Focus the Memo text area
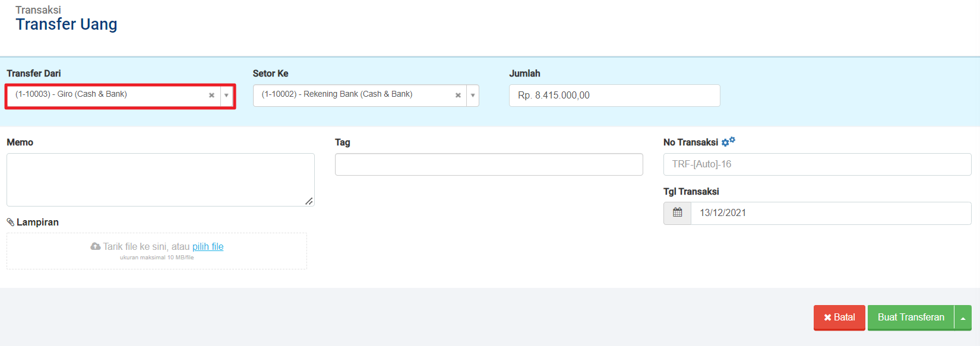The width and height of the screenshot is (980, 346). point(160,180)
